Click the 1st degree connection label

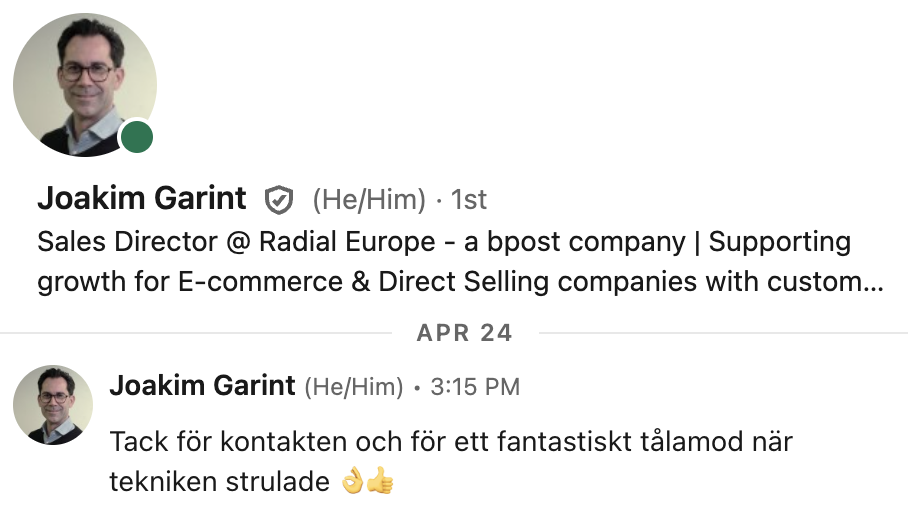(469, 200)
